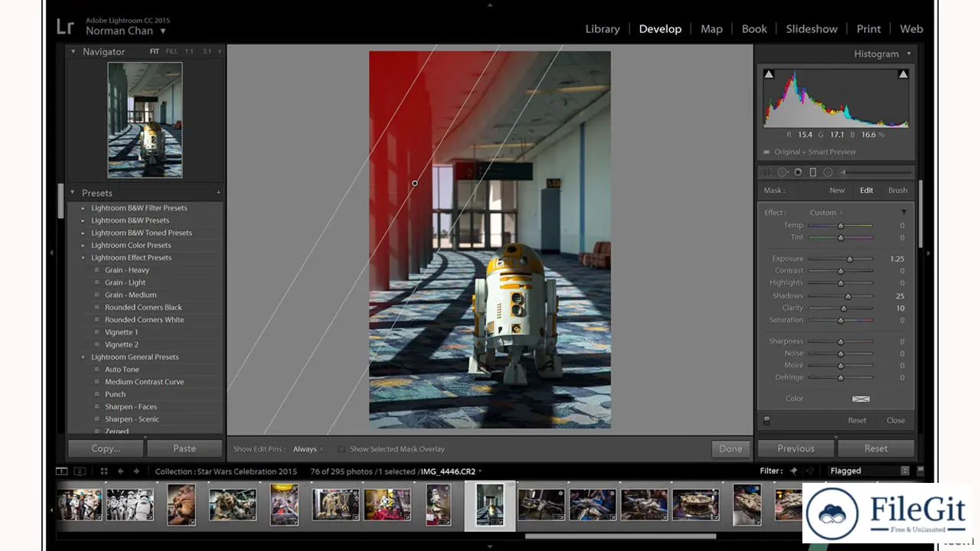Collapse Lightroom Effect Presets folder
This screenshot has width=980, height=551.
pyautogui.click(x=83, y=258)
